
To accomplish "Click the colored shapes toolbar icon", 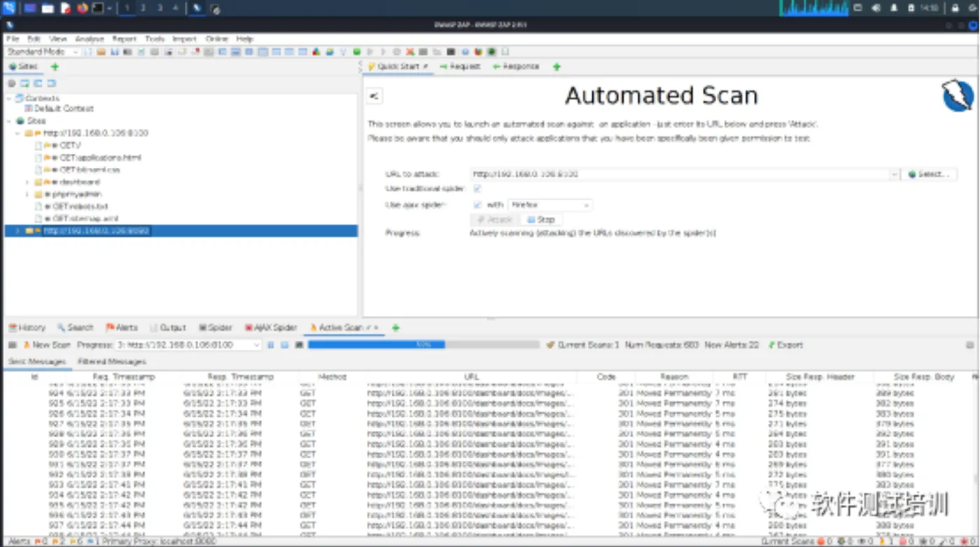I will [316, 52].
